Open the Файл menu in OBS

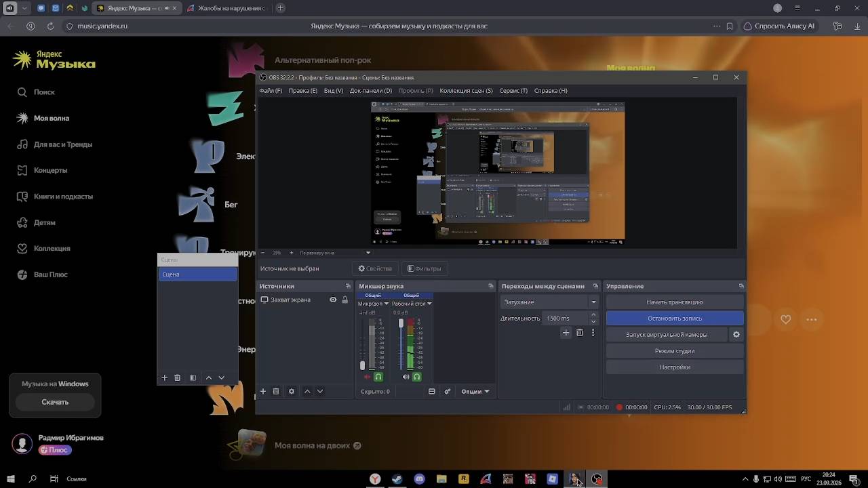(271, 91)
